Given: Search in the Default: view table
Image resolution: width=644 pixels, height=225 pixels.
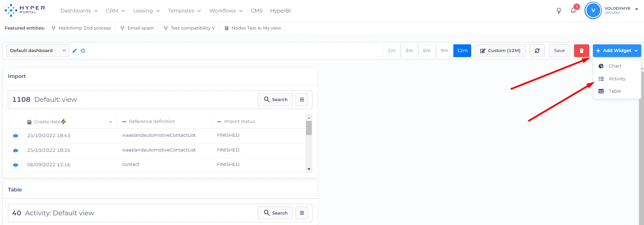Looking at the screenshot, I should tap(275, 99).
